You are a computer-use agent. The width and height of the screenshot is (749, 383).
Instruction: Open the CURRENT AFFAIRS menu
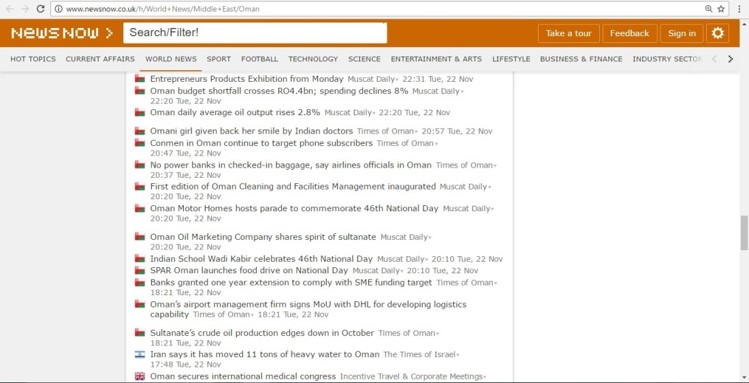[x=100, y=59]
